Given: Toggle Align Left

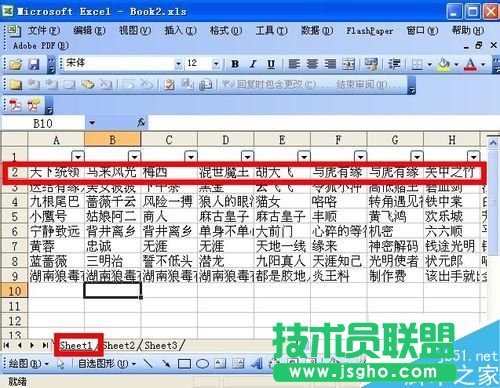Looking at the screenshot, I should (x=294, y=64).
